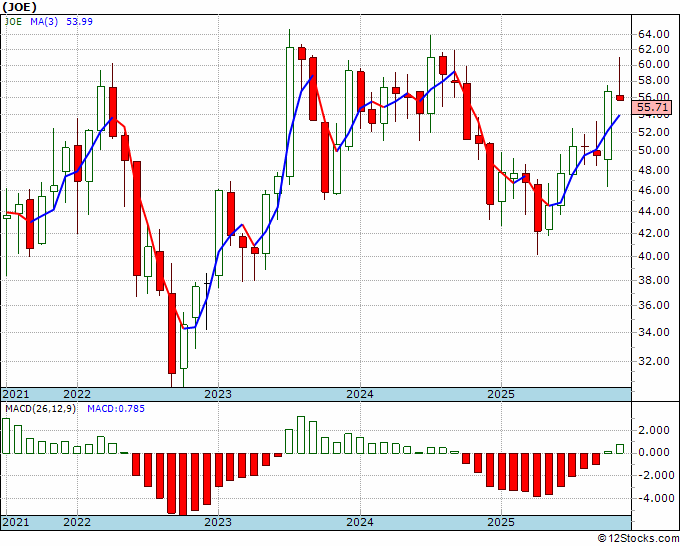
Task: Click the 62.00 price axis label
Action: click(654, 49)
